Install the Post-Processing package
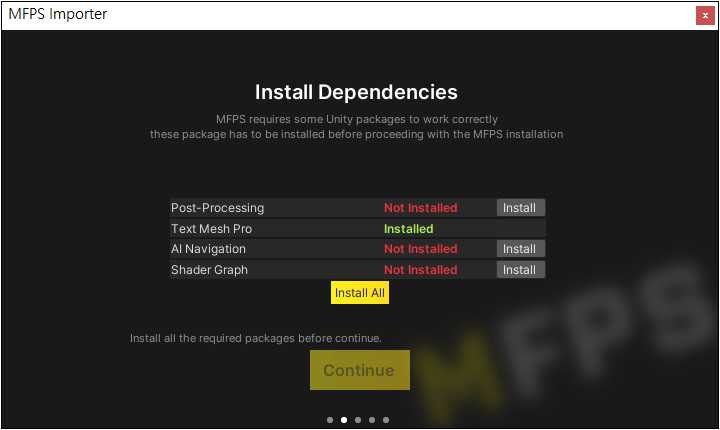 [x=520, y=208]
